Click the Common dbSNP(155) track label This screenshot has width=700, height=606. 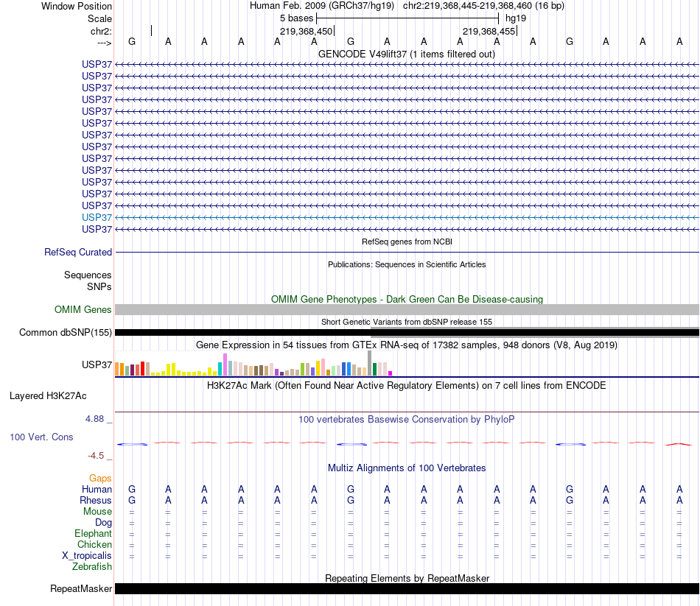click(x=65, y=332)
